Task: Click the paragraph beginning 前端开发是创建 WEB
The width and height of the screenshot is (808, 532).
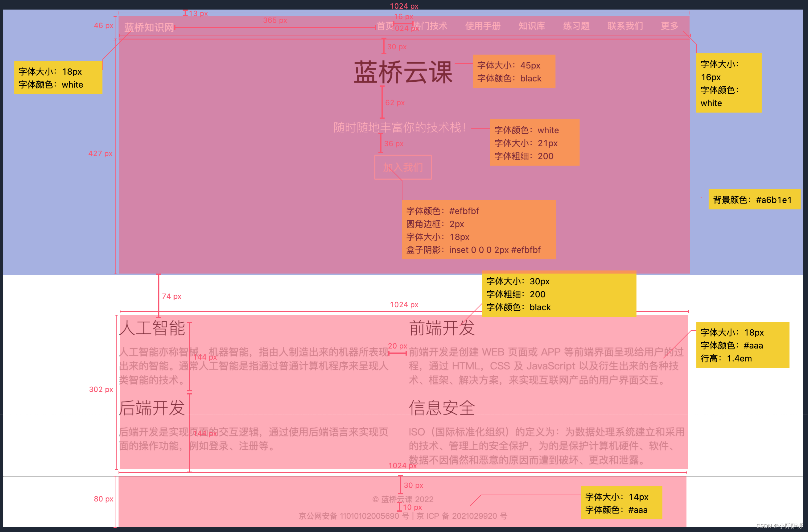Action: [546, 366]
